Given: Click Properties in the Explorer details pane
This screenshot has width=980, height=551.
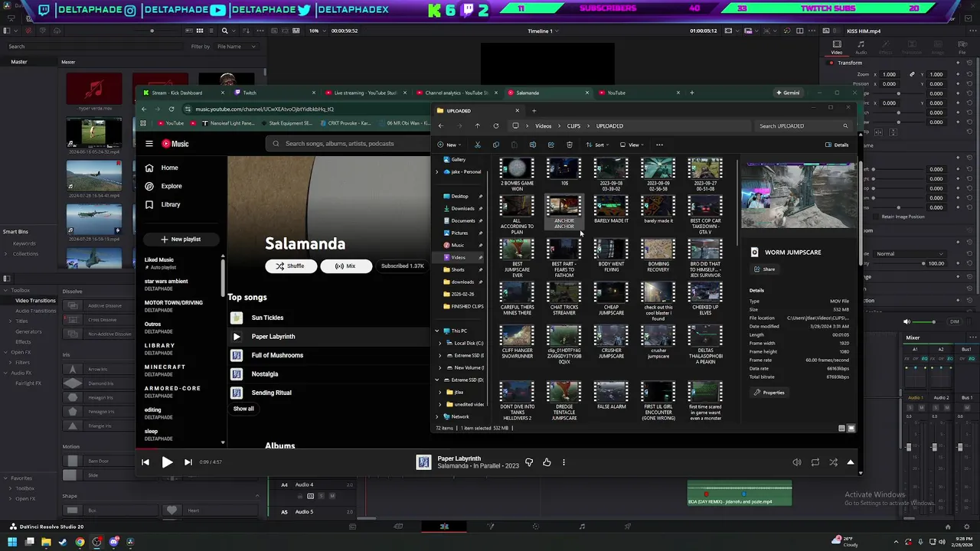Looking at the screenshot, I should pos(769,393).
